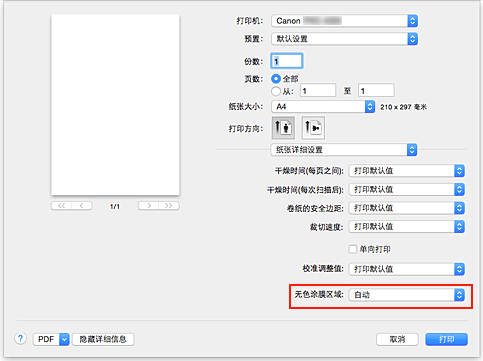This screenshot has width=483, height=361.
Task: Go to previous preview page
Action: click(82, 206)
